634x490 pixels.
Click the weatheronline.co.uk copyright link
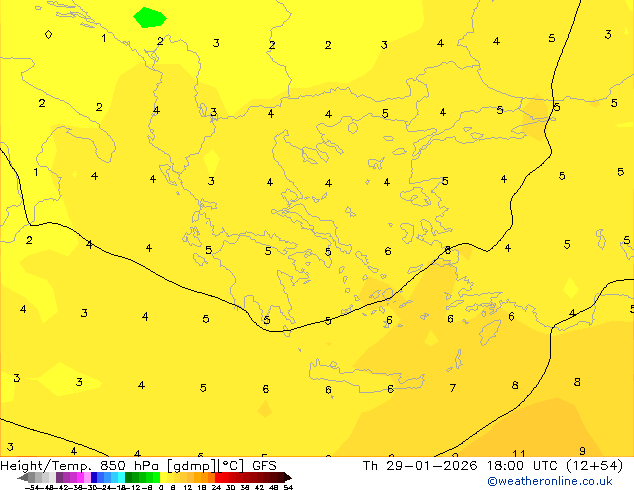[550, 481]
